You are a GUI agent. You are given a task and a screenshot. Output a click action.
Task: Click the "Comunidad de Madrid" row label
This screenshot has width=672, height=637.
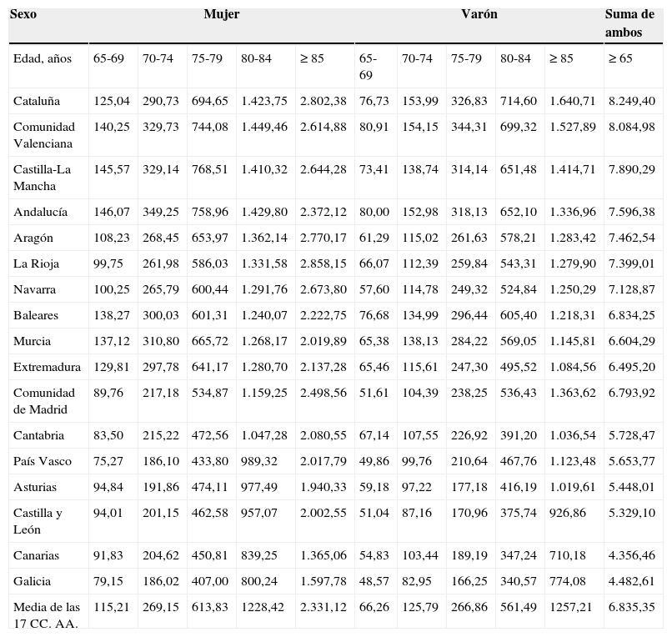(44, 401)
